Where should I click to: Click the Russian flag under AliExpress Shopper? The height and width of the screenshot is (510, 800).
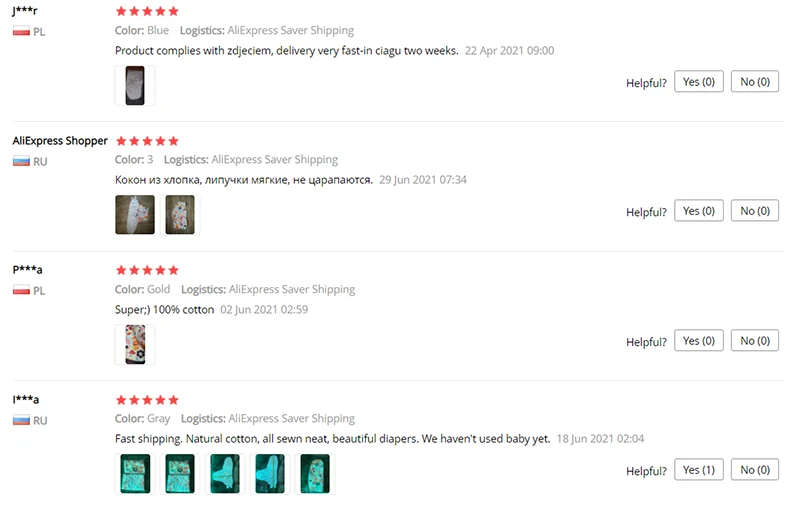click(21, 161)
